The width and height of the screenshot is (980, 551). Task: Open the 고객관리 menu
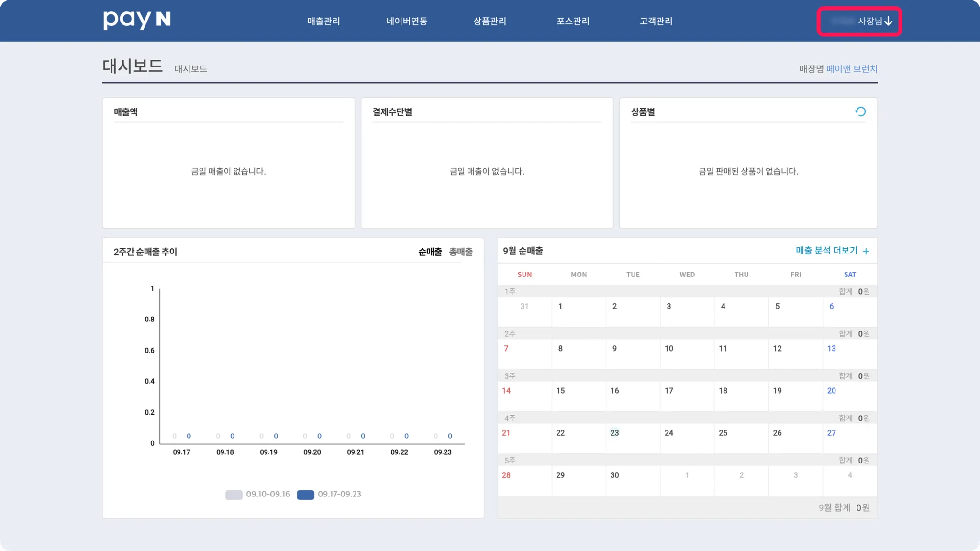(x=656, y=21)
